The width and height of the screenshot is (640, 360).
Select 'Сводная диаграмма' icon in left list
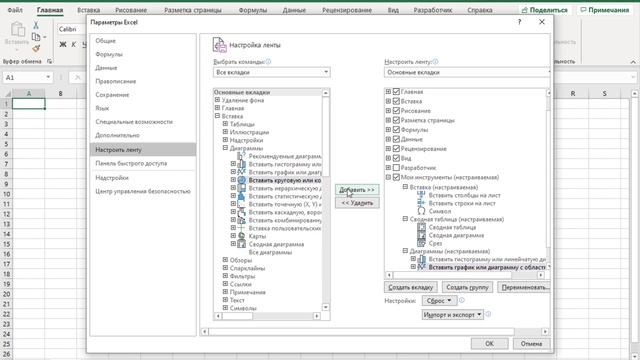coord(242,244)
